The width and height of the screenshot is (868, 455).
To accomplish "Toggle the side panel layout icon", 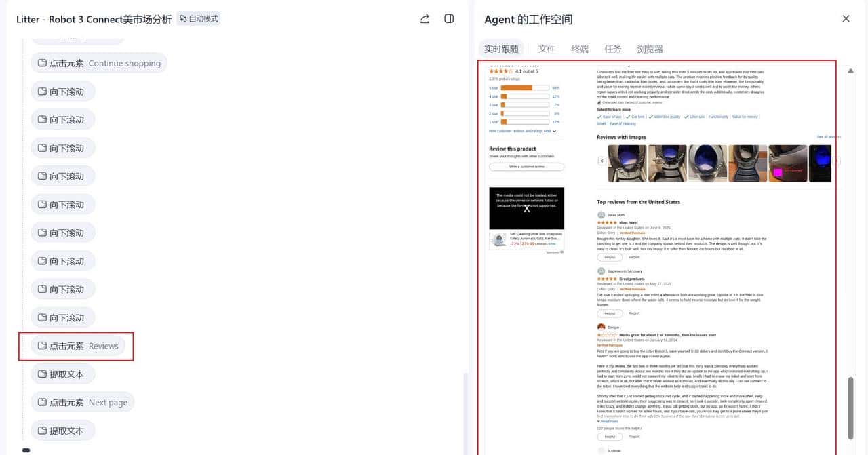I will click(x=449, y=19).
